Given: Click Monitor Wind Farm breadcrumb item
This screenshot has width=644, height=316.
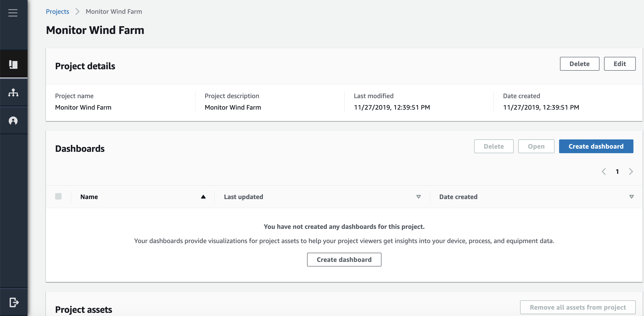Looking at the screenshot, I should 114,11.
